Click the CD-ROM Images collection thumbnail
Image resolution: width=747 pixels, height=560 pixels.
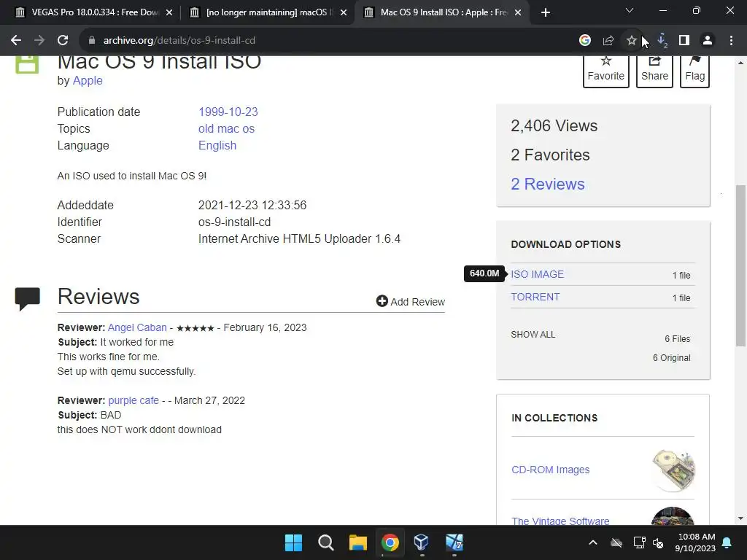pos(673,470)
